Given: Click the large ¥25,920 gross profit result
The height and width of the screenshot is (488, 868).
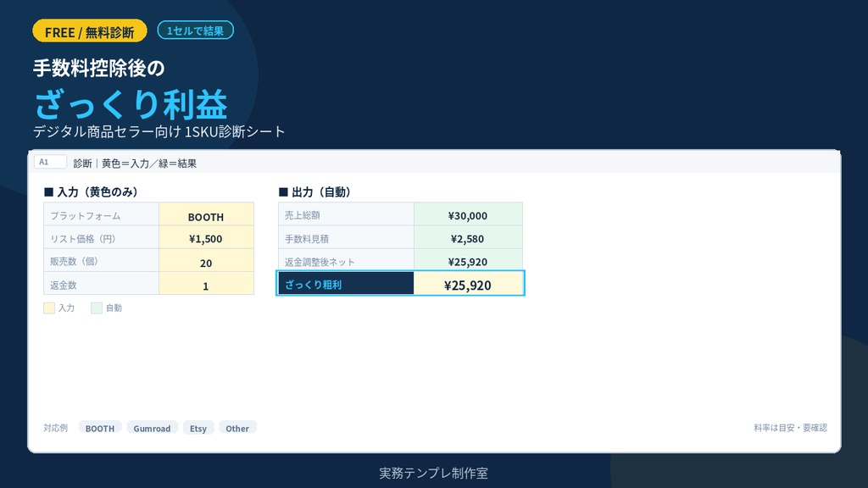Looking at the screenshot, I should pos(468,285).
